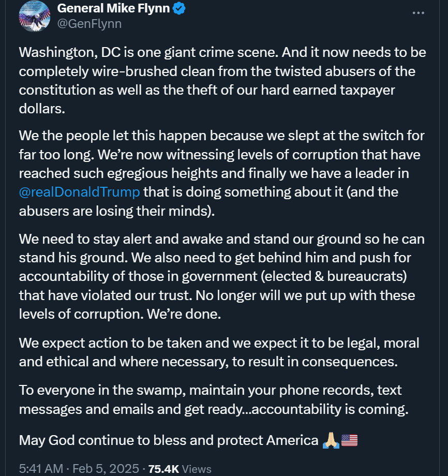Click the 'We expect action to be taken' paragraph
448x476 pixels.
(219, 352)
